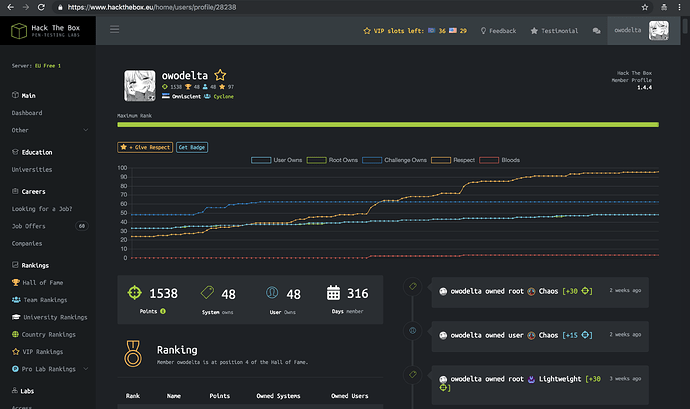This screenshot has width=690, height=409.
Task: Click the Pro Lab Rankings icon
Action: [15, 369]
